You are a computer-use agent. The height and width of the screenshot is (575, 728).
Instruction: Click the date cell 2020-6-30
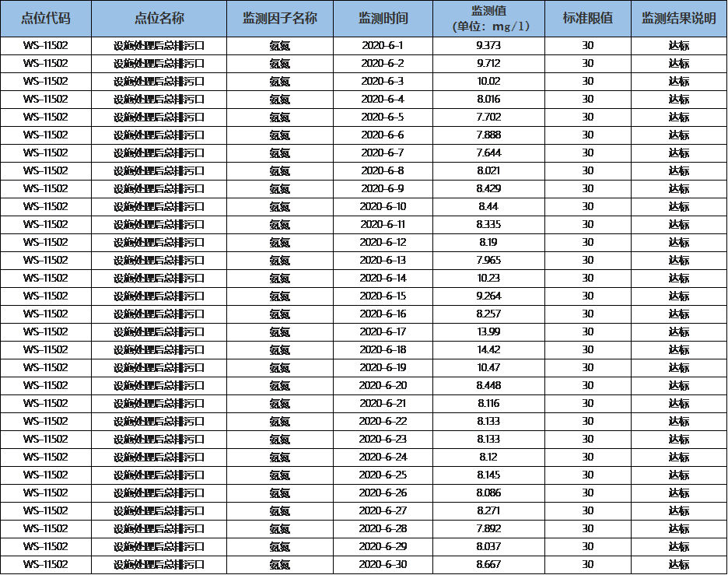[383, 564]
